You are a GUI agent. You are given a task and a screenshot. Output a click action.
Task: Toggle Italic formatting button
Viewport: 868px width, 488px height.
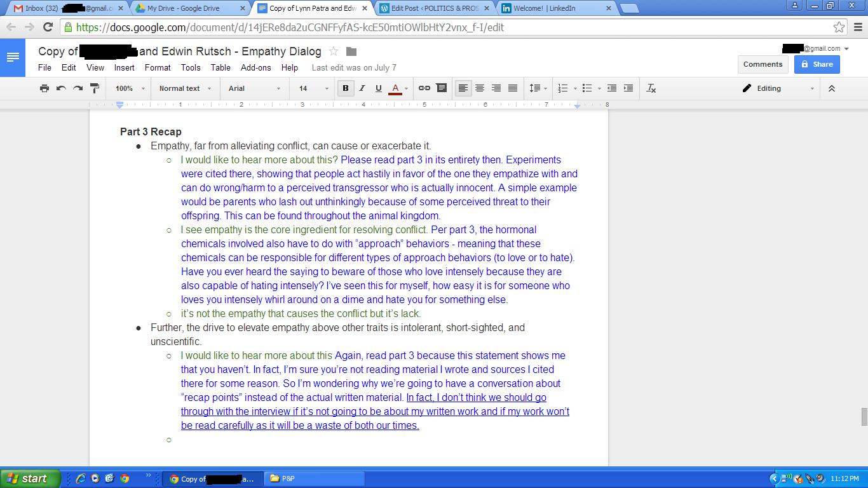(x=362, y=88)
